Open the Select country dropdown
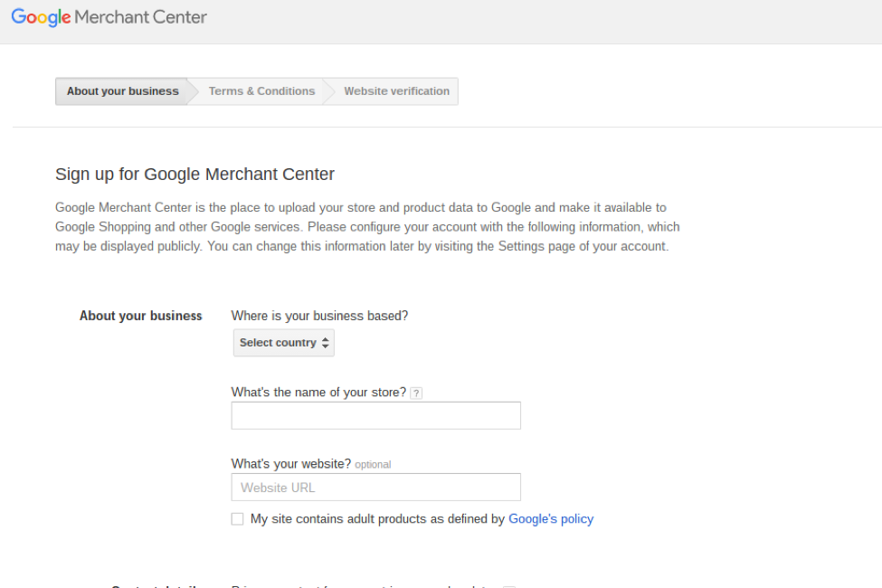The height and width of the screenshot is (588, 882). pos(283,343)
